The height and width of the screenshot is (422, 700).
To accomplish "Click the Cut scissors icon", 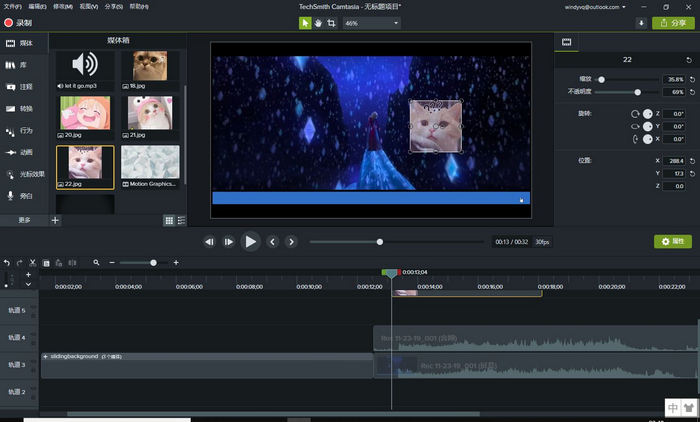I will [32, 263].
